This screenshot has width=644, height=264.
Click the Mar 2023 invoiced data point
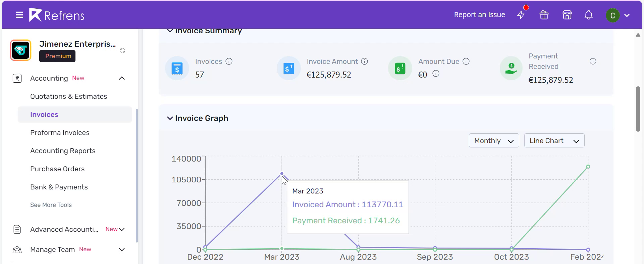point(282,174)
